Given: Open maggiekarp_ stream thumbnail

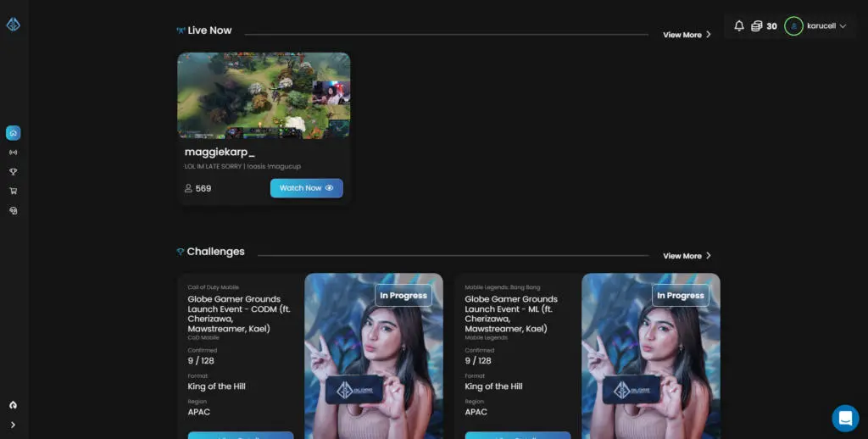Looking at the screenshot, I should (264, 95).
